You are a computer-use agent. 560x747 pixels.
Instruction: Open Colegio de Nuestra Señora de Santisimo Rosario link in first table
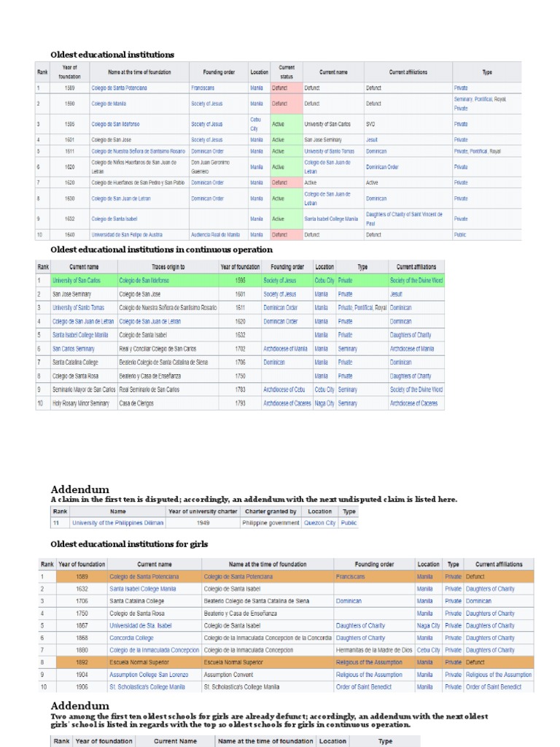[138, 151]
